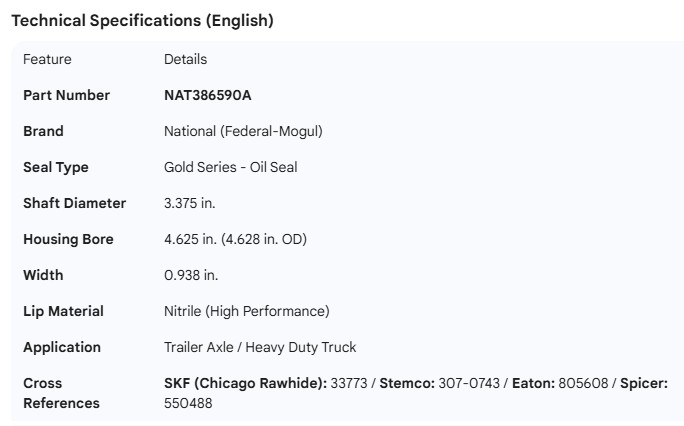Click the SKF (Chicago Rawhide) cross reference text

pos(246,383)
